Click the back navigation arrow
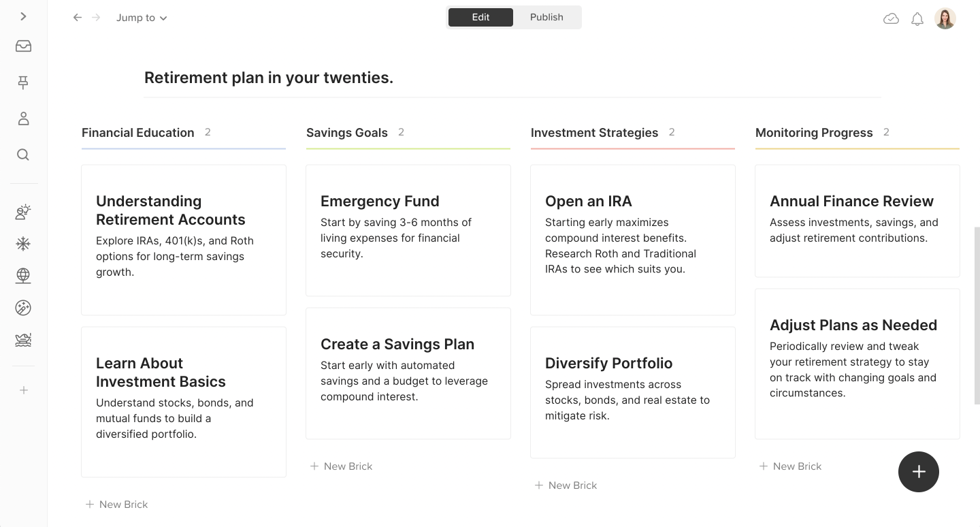Image resolution: width=980 pixels, height=527 pixels. click(78, 18)
